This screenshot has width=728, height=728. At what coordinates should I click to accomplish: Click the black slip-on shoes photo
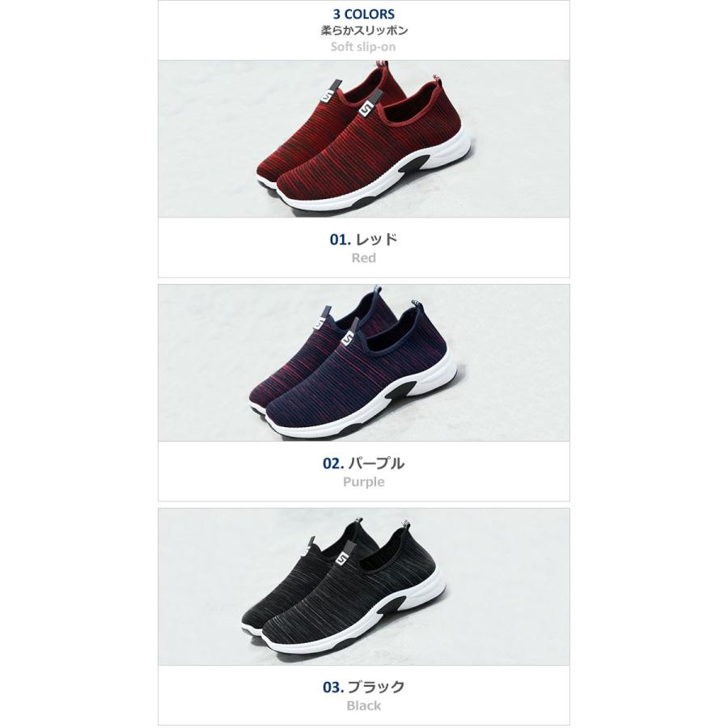point(363,586)
